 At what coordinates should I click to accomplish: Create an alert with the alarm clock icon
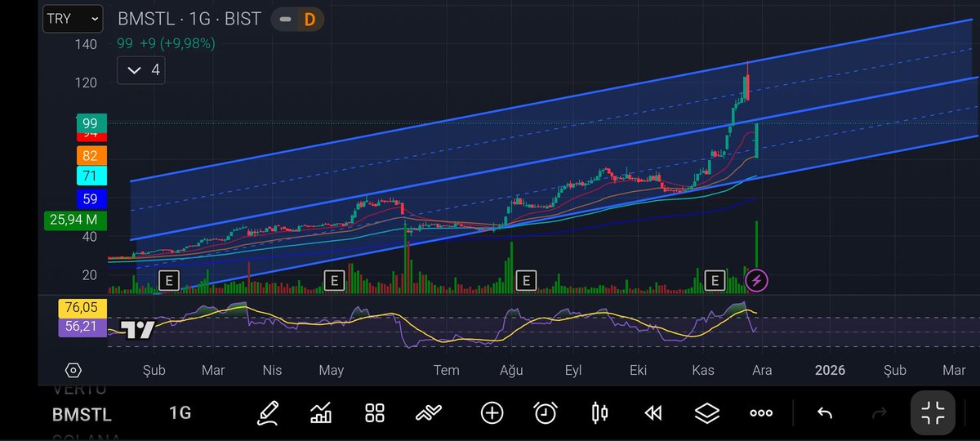(546, 413)
